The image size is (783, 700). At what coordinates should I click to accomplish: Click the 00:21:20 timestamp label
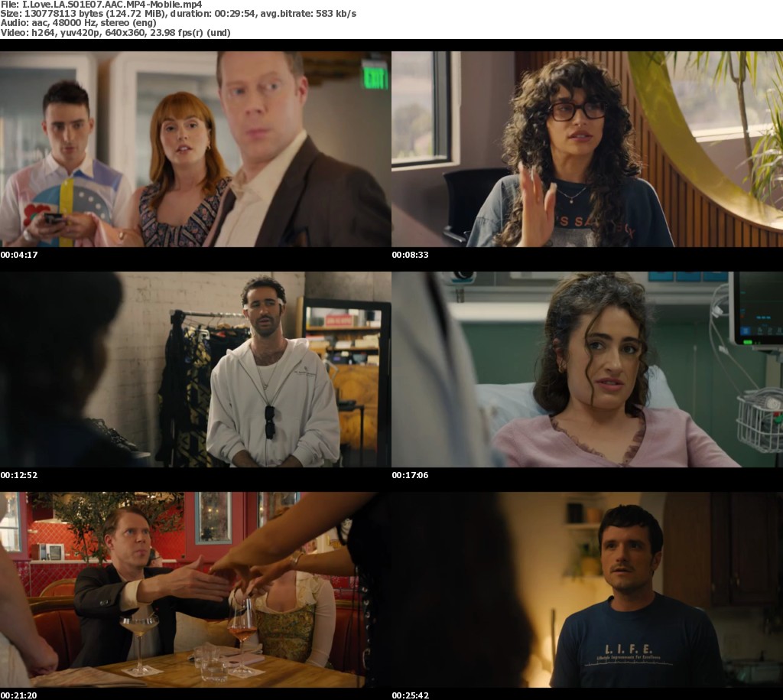point(19,695)
